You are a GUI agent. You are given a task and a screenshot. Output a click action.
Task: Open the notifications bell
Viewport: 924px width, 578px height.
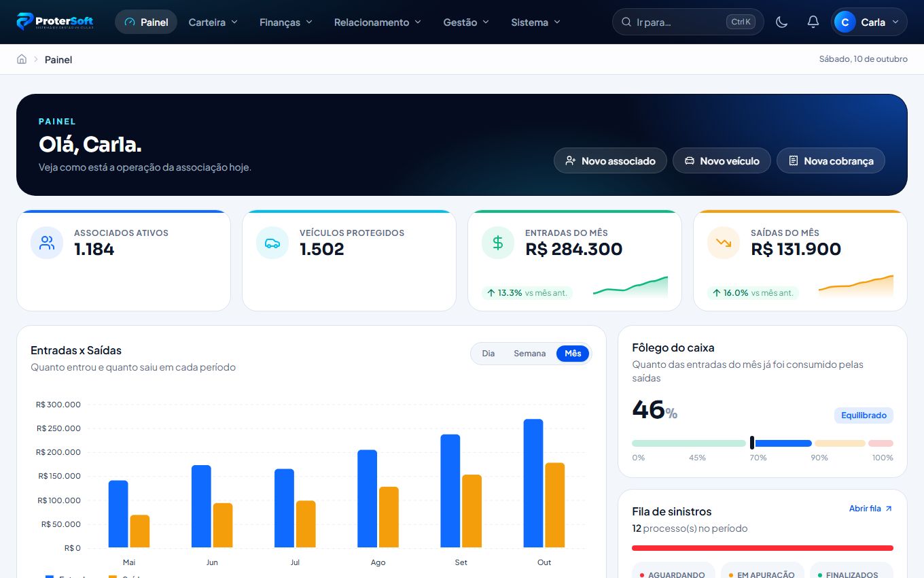coord(813,22)
